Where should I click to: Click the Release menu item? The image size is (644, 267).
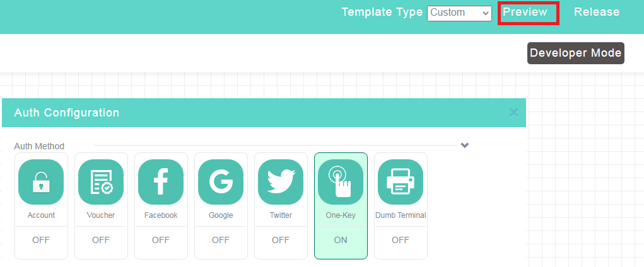pos(597,12)
